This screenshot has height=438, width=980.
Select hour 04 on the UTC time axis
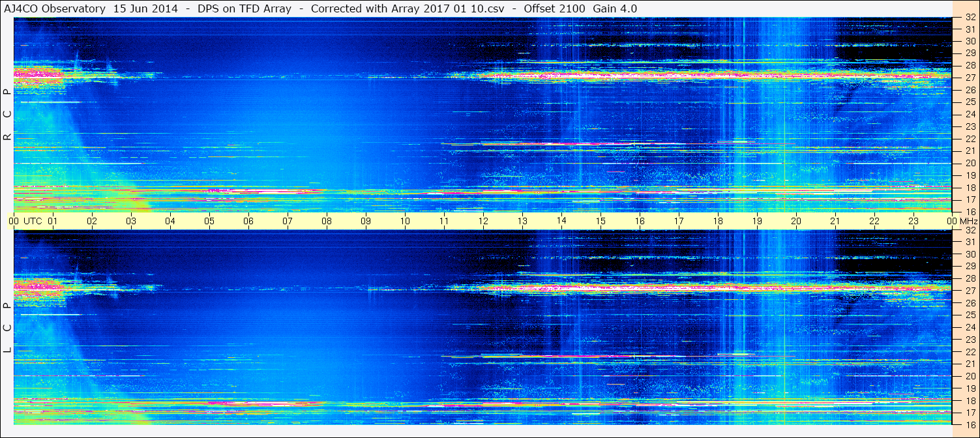pyautogui.click(x=170, y=221)
